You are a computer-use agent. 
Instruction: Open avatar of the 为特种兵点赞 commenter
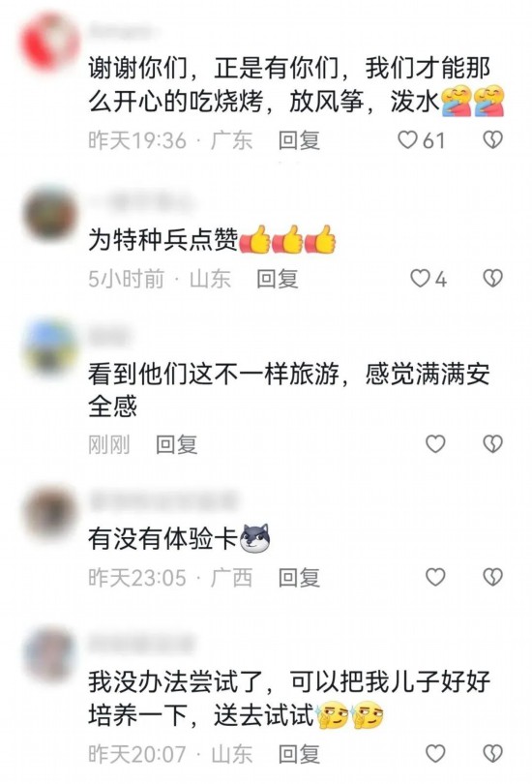pos(50,214)
